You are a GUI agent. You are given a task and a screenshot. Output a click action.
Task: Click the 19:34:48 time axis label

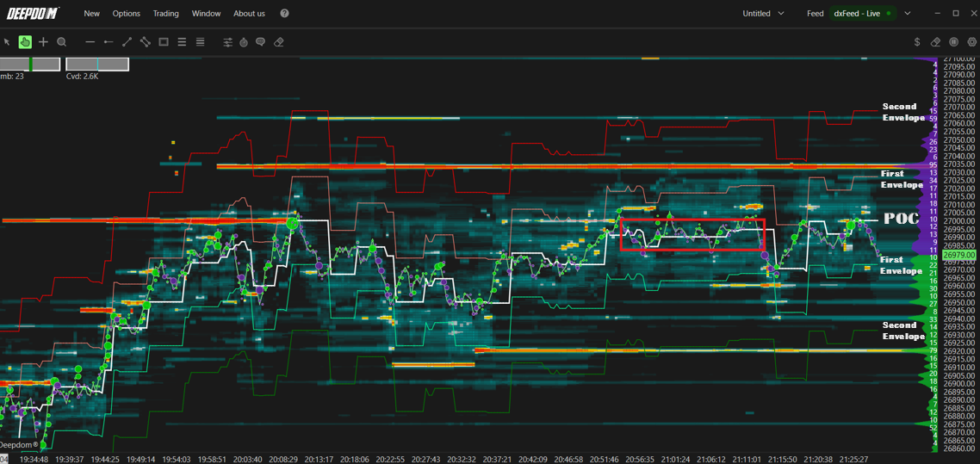coord(34,459)
